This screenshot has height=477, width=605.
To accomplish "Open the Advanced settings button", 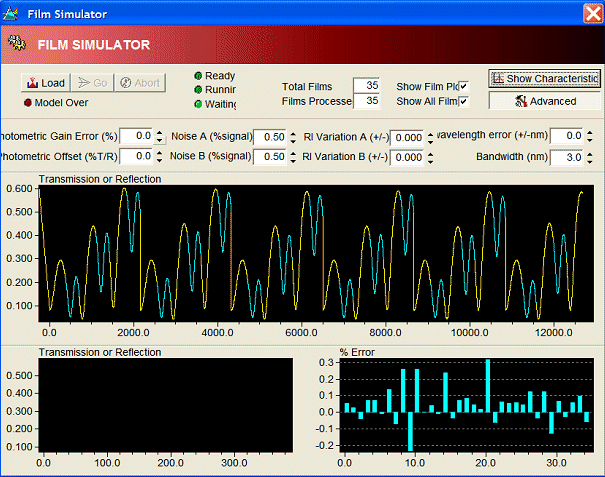I will 544,101.
